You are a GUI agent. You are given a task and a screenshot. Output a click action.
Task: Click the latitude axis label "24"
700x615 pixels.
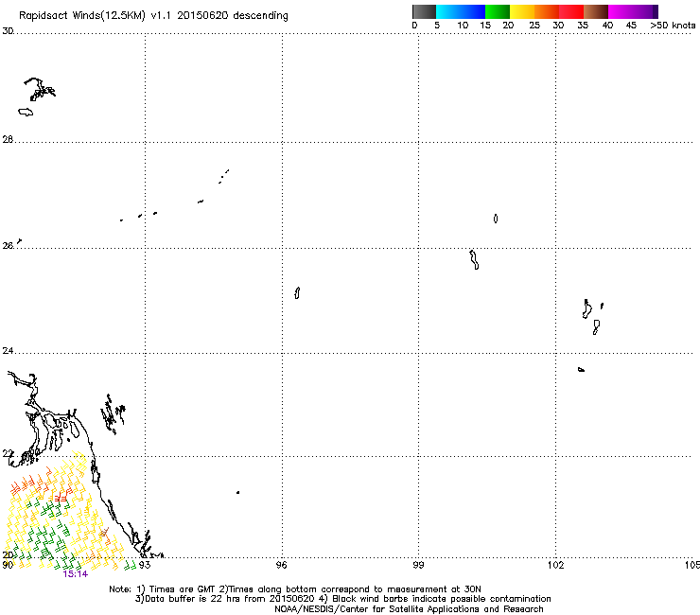tap(8, 351)
